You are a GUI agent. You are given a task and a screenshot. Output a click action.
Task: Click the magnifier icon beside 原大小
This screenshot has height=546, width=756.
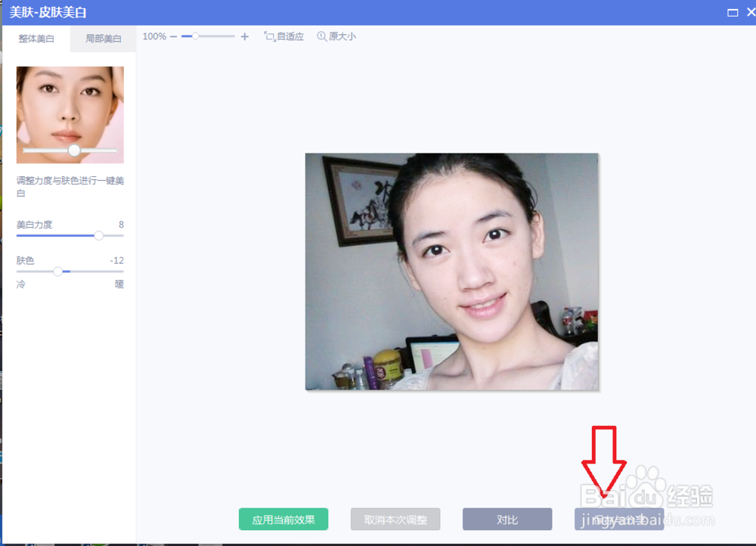321,36
